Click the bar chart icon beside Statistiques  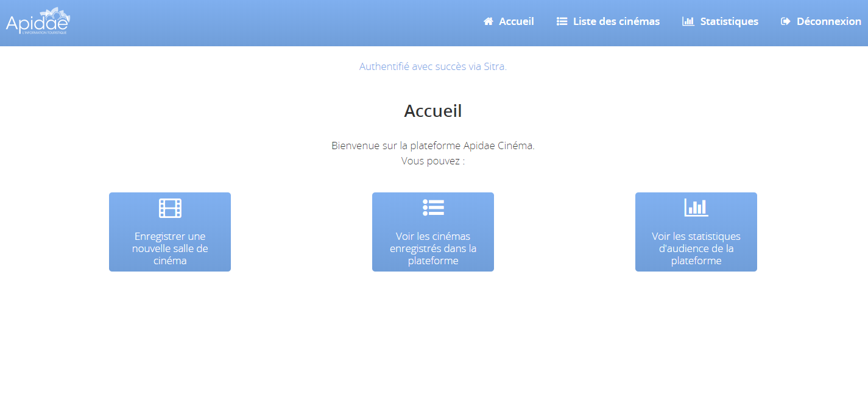[688, 21]
